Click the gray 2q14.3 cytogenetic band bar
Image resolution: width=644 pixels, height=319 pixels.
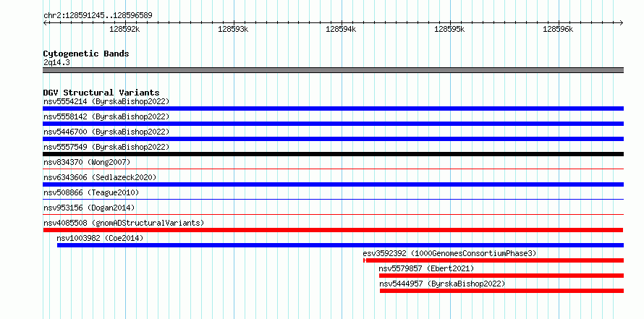(333, 70)
